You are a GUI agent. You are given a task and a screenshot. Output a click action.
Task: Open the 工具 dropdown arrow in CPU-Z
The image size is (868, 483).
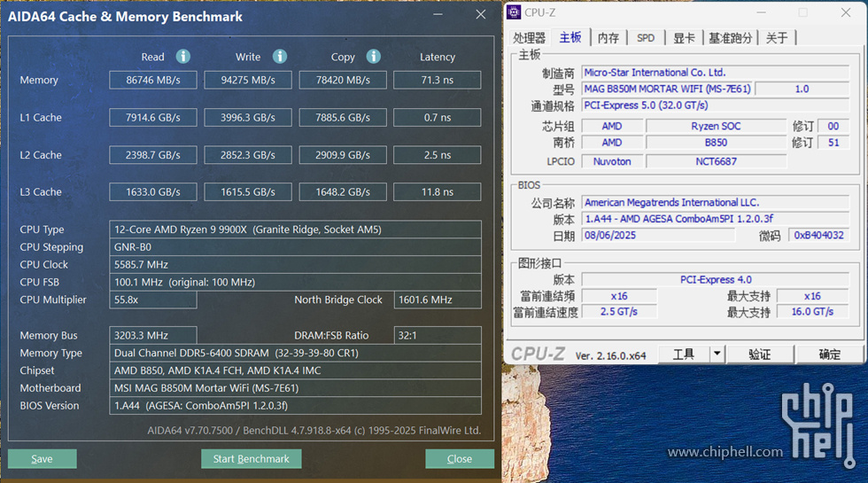[x=717, y=354]
